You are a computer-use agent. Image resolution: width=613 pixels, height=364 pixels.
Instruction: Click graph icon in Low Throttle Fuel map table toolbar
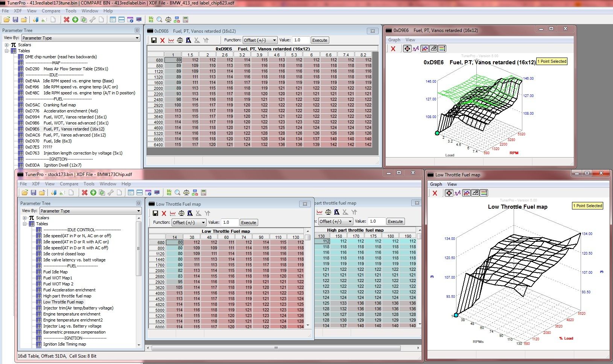point(173,213)
